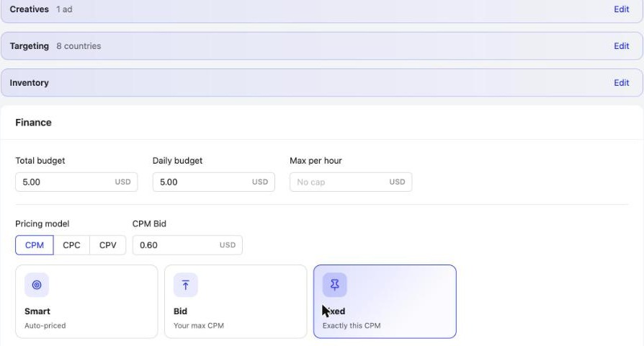Click the Fixed pin icon
Viewport: 644px width, 346px height.
click(335, 285)
